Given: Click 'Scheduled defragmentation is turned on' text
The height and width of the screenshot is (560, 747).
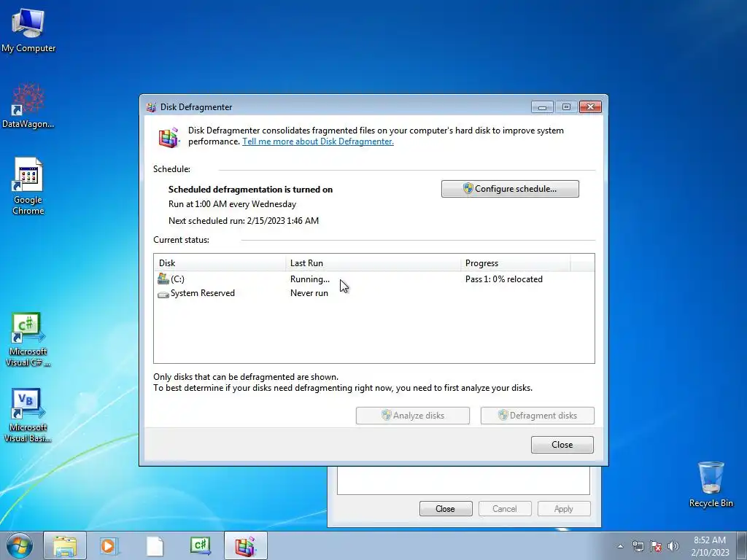Looking at the screenshot, I should (x=251, y=189).
